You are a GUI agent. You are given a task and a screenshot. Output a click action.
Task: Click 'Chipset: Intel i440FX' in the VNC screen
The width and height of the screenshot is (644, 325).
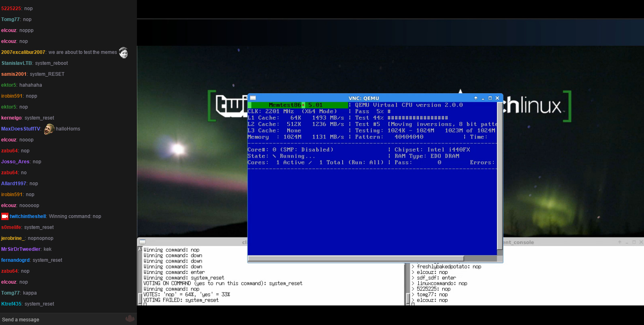pyautogui.click(x=433, y=150)
